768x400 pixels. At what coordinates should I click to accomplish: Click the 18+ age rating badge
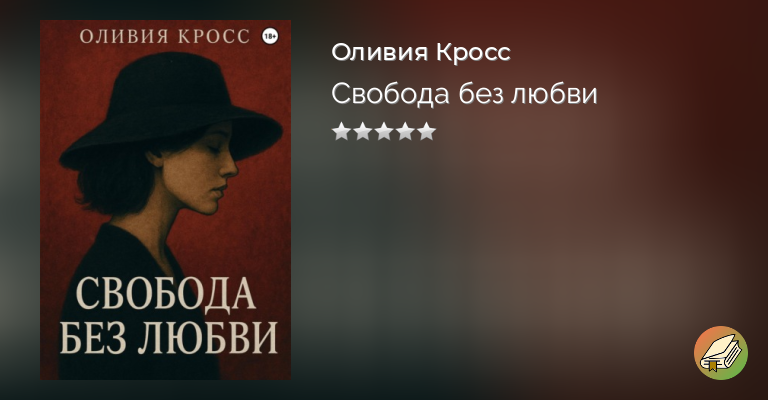270,37
